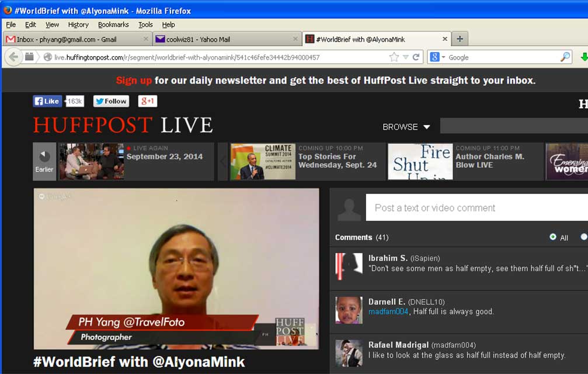Open the green downloads arrow
This screenshot has height=374, width=588.
coord(584,57)
